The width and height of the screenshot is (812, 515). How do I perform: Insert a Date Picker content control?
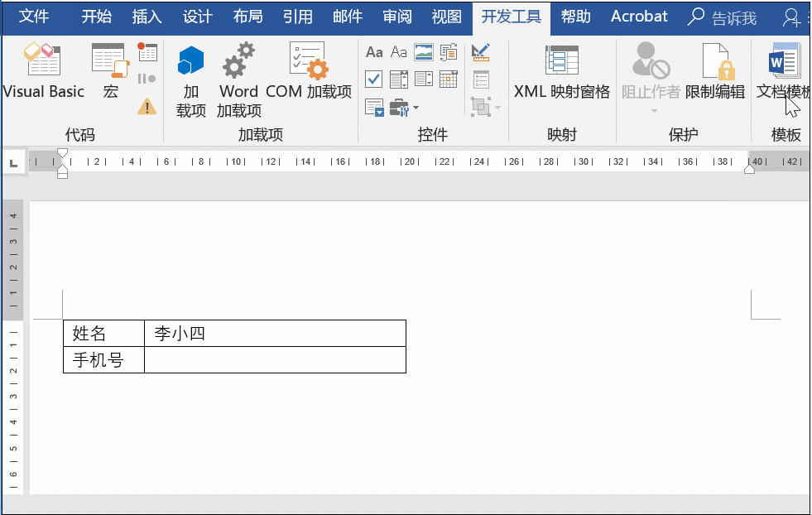point(447,79)
